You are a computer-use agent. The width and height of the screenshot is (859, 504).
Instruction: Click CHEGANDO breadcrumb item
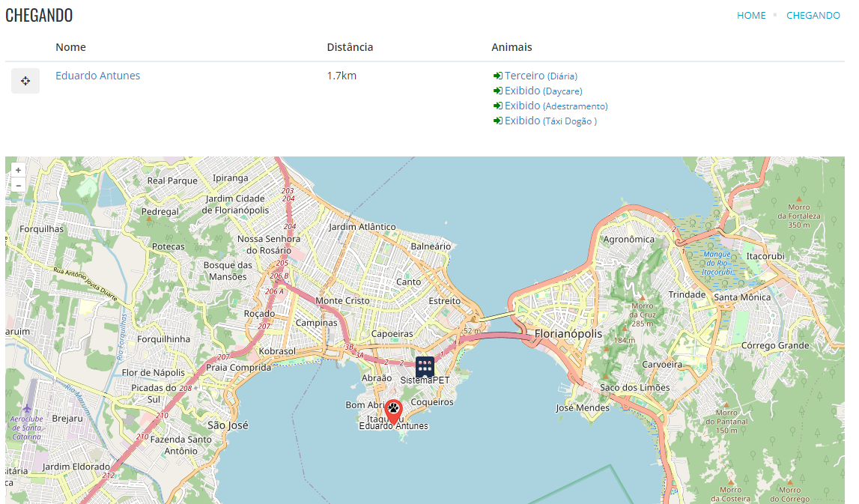[813, 16]
